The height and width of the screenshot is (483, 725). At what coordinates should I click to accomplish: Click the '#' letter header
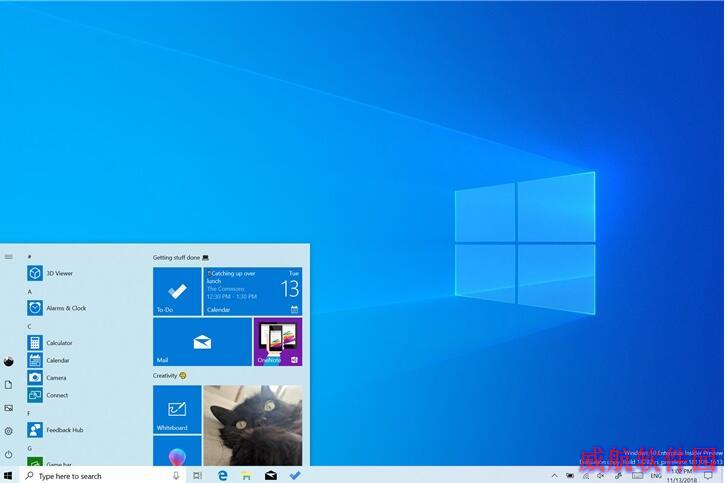(29, 257)
